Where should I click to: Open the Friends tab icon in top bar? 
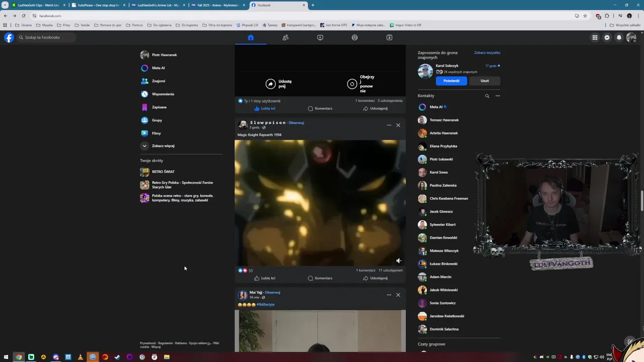(285, 37)
